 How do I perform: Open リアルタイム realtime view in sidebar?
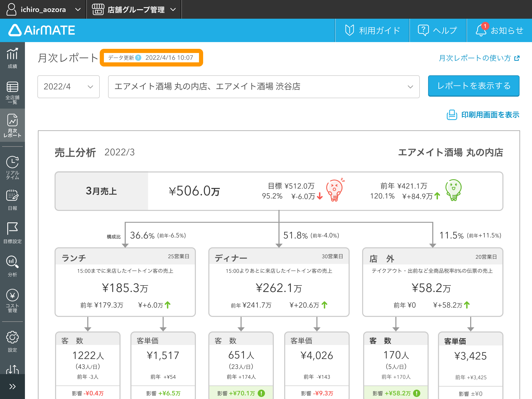(12, 168)
